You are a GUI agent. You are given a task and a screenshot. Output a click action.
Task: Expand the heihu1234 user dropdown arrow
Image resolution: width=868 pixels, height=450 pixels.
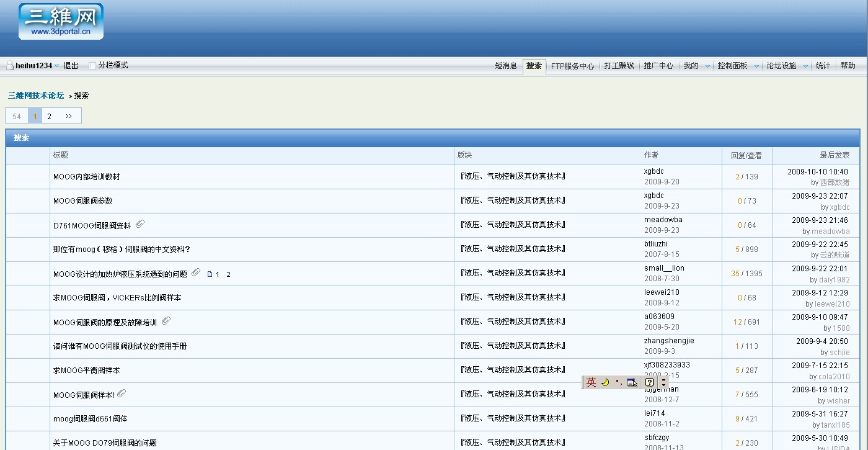tap(57, 66)
